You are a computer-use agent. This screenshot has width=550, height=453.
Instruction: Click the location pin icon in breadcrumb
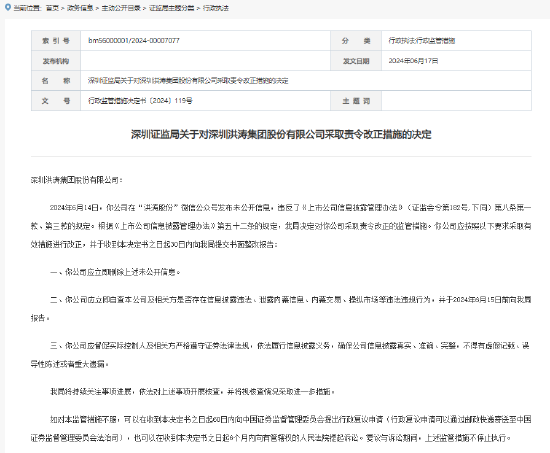(8, 7)
